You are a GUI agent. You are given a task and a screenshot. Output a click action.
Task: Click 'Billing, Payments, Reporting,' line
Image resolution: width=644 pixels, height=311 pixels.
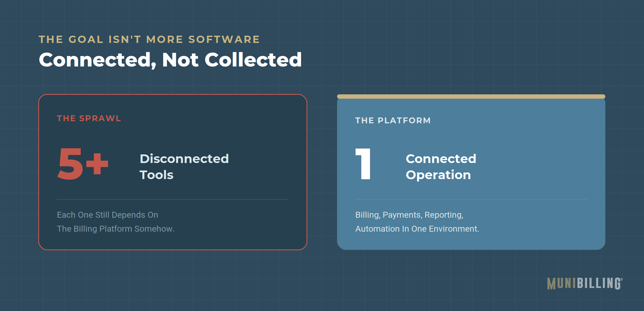click(x=409, y=215)
